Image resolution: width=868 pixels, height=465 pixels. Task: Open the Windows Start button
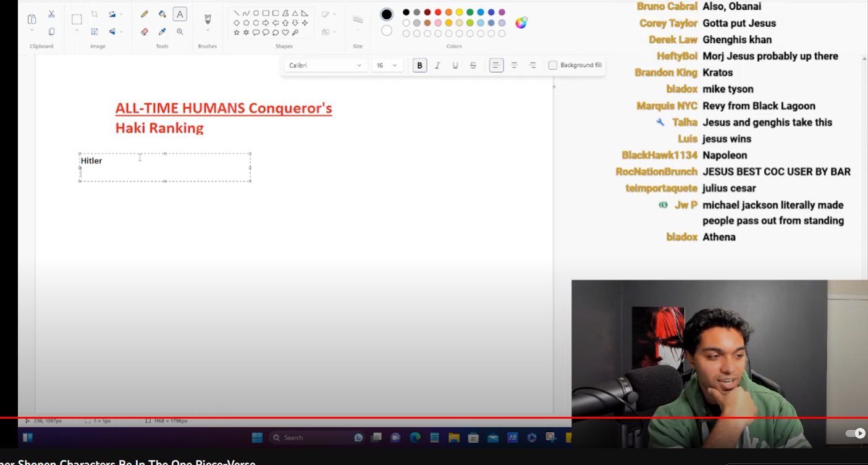tap(257, 437)
